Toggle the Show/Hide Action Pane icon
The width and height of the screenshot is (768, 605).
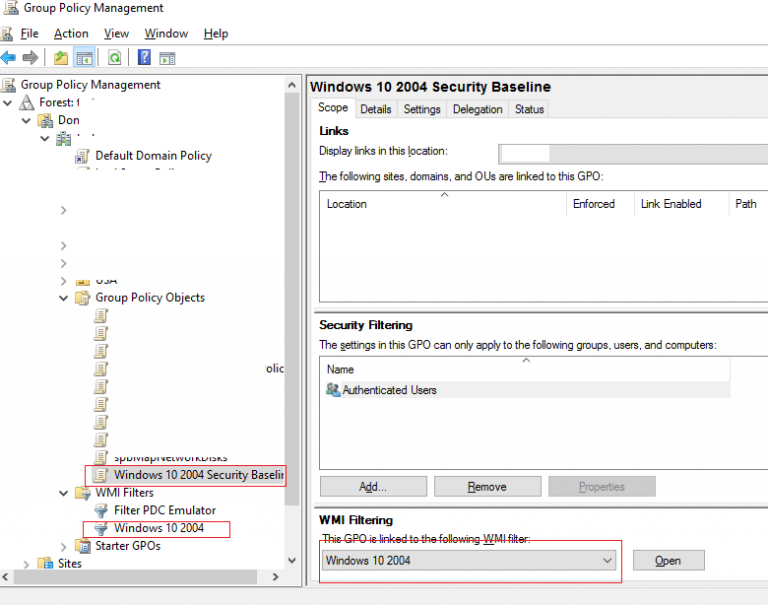[x=168, y=58]
